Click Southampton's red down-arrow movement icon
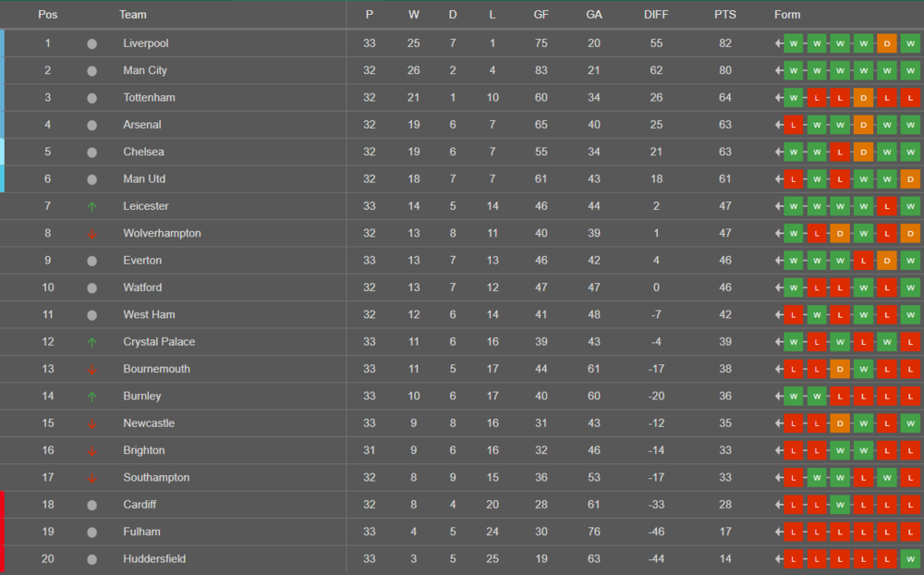Image resolution: width=924 pixels, height=575 pixels. click(91, 478)
